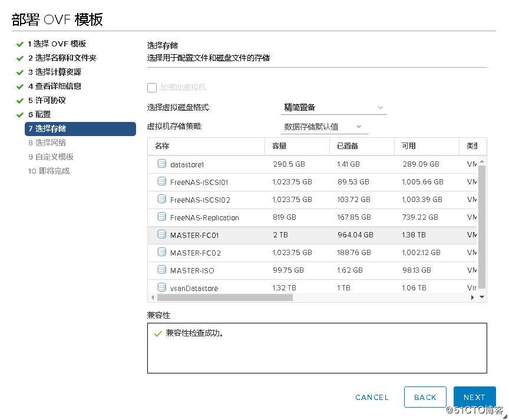Go to step 5 许可协议
The height and width of the screenshot is (420, 509).
[x=47, y=100]
